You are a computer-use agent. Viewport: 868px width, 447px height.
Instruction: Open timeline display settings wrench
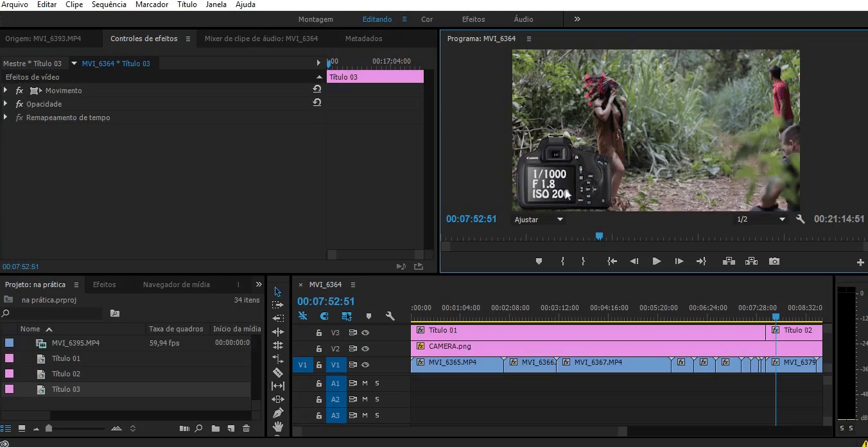coord(390,316)
